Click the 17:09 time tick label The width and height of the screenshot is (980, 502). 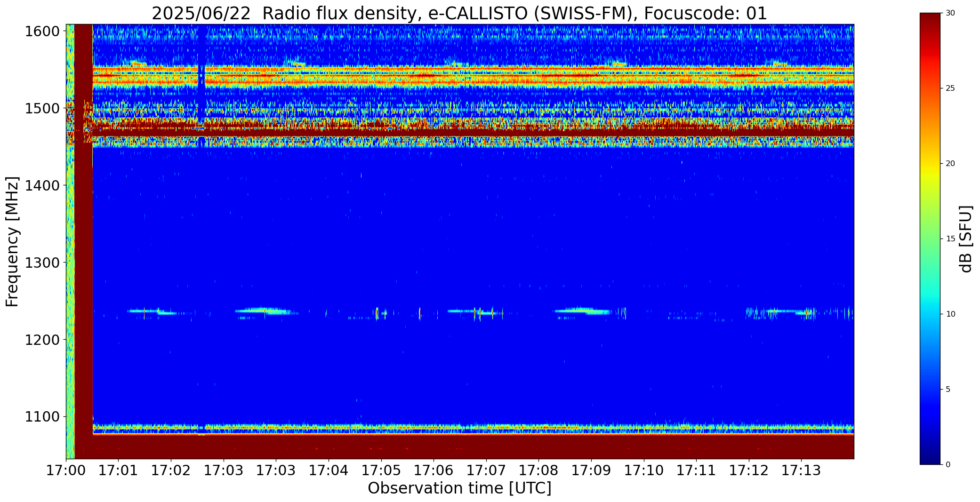591,470
